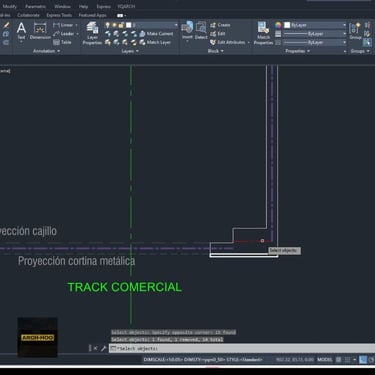This screenshot has width=375, height=375.
Task: Click the Detect block icon
Action: click(201, 31)
